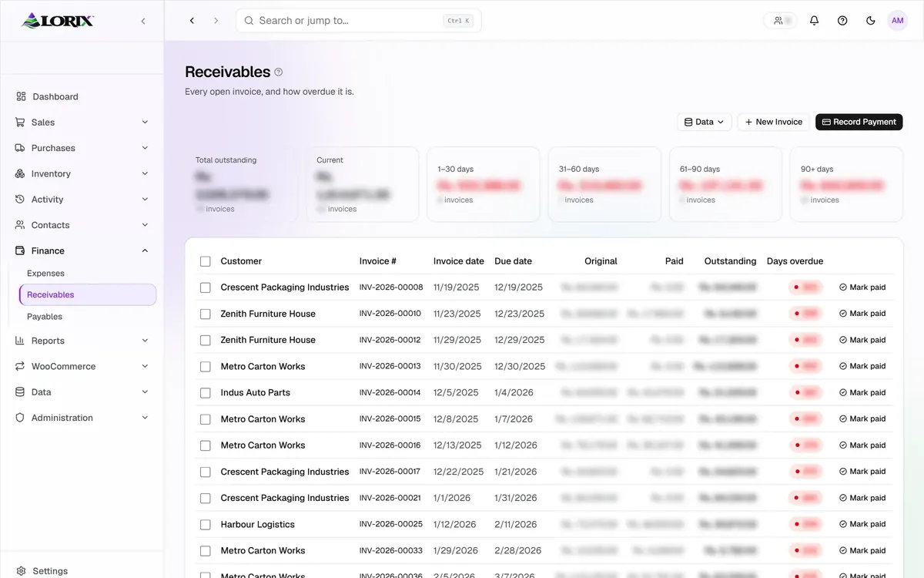Expand the Purchases section chevron
The height and width of the screenshot is (578, 924).
(145, 148)
